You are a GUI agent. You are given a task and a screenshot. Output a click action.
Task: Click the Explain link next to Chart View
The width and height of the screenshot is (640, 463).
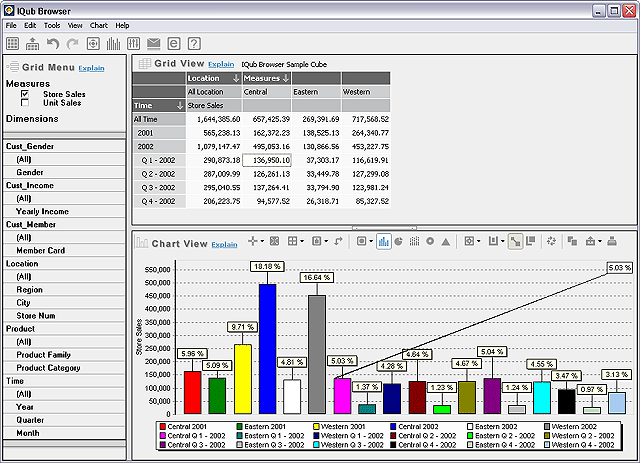click(224, 244)
